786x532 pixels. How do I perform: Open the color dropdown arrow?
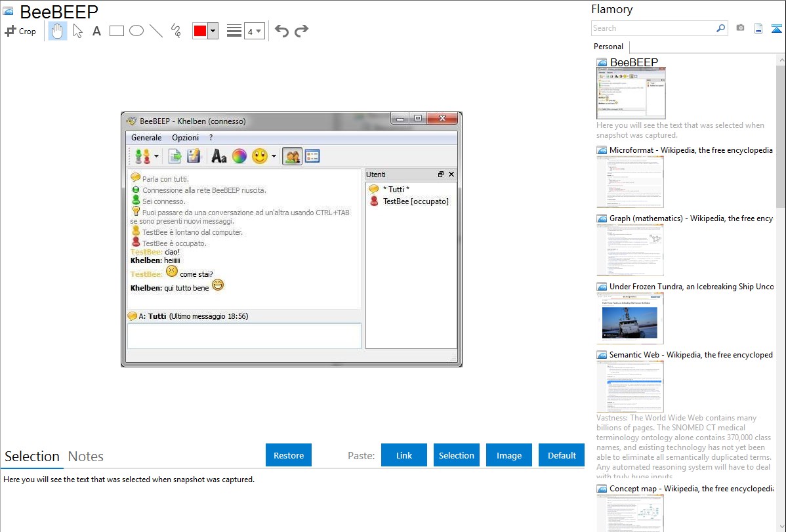[x=213, y=31]
